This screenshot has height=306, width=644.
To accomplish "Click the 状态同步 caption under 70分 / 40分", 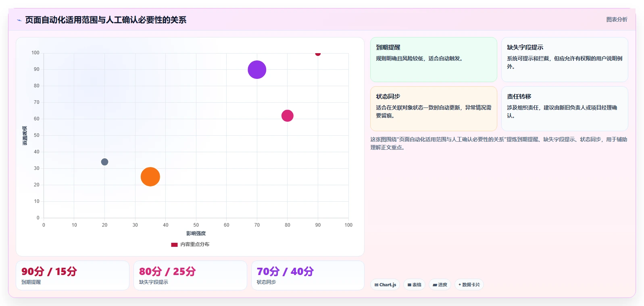I will (x=267, y=282).
